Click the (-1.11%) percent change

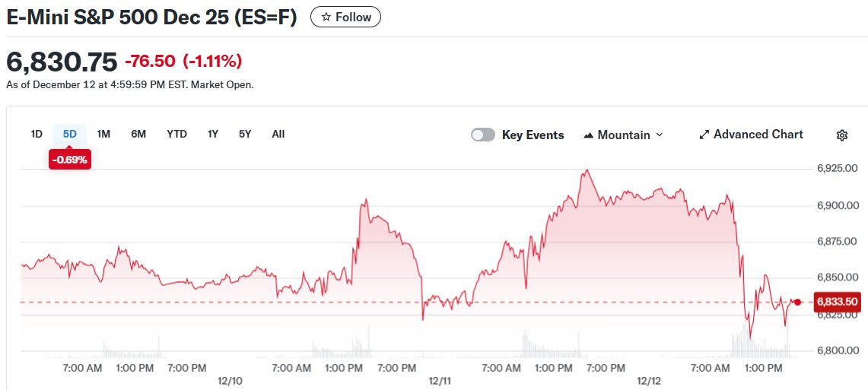point(212,61)
